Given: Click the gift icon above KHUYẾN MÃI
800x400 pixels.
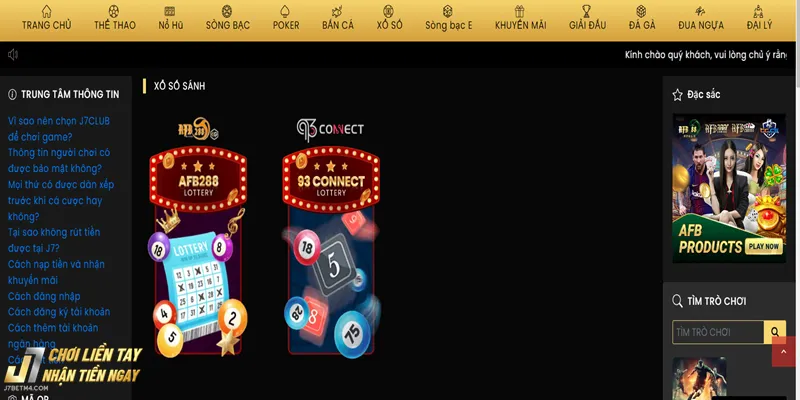Looking at the screenshot, I should click(519, 11).
